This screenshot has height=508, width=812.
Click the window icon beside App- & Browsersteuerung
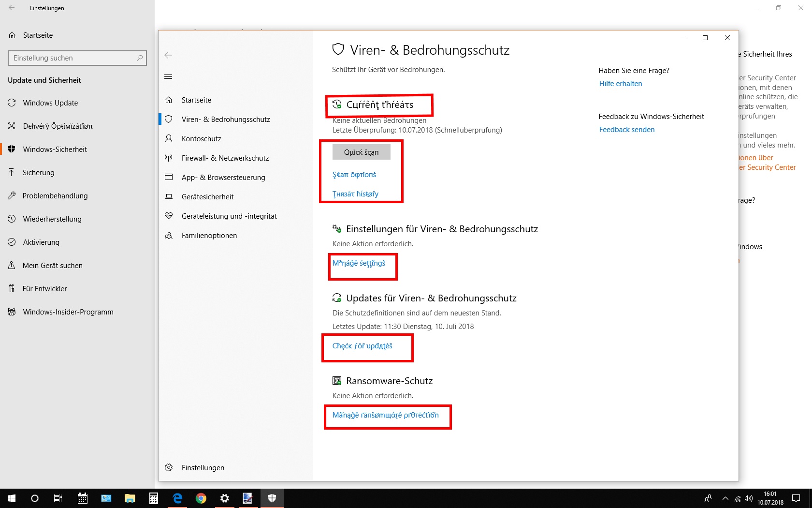(169, 177)
